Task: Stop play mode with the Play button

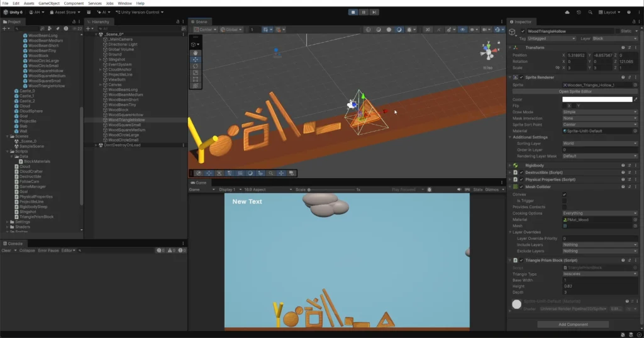Action: (x=353, y=13)
